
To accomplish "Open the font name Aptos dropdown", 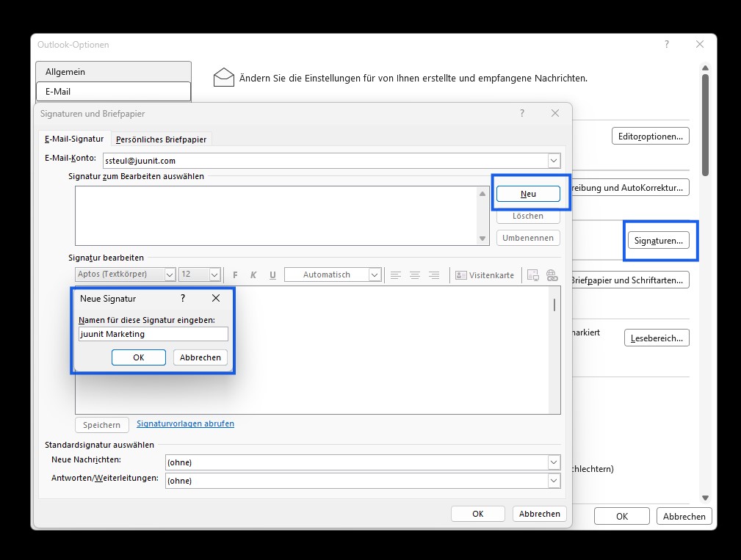I will click(x=170, y=274).
